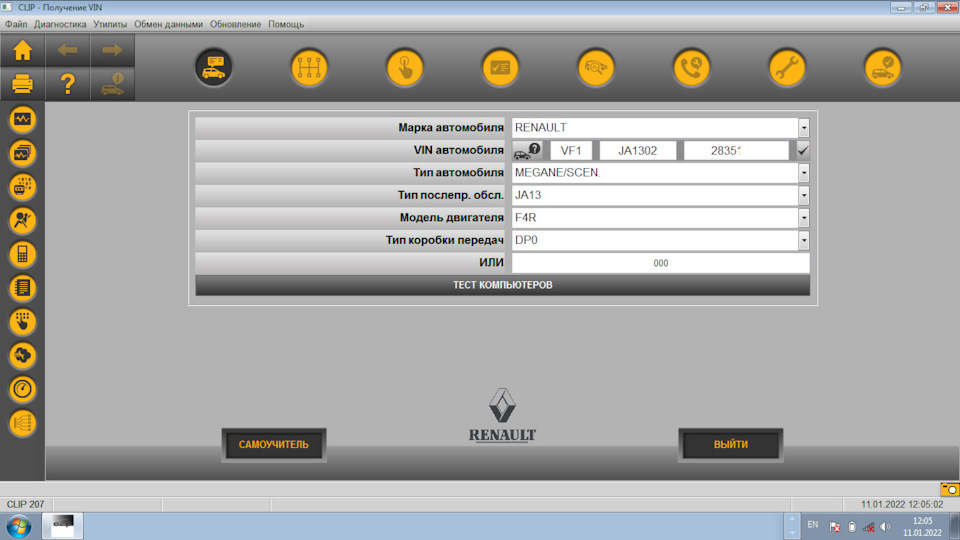
Task: Click the finger touch icon in the top toolbar
Action: [405, 67]
